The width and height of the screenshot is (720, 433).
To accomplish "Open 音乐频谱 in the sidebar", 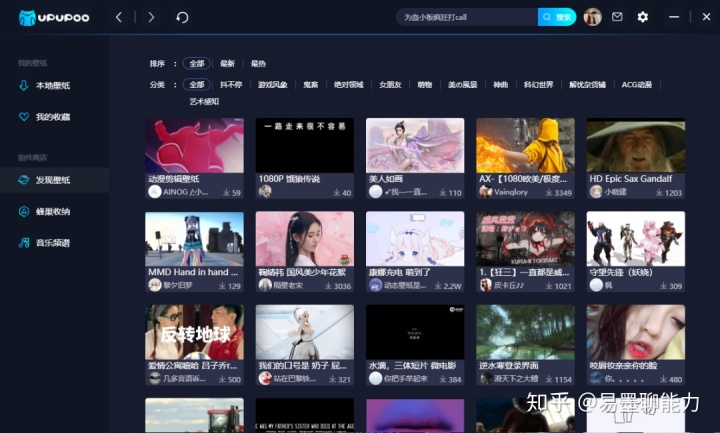I will (53, 242).
